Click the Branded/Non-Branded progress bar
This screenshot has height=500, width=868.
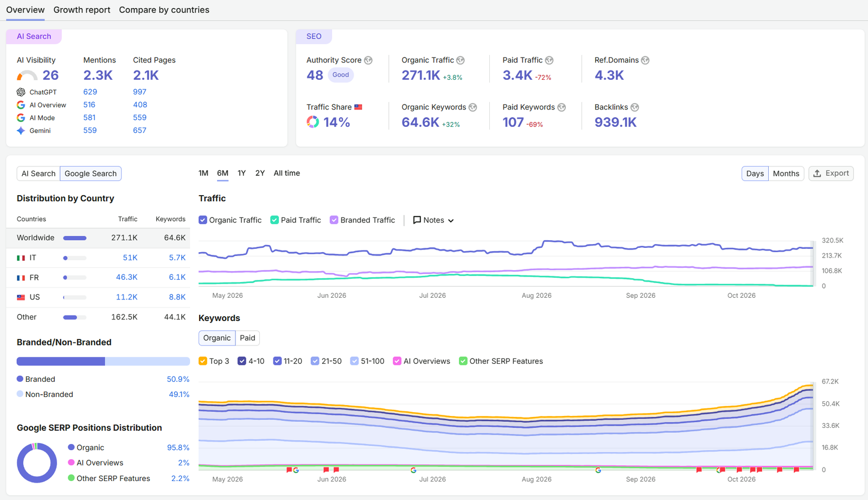tap(103, 361)
